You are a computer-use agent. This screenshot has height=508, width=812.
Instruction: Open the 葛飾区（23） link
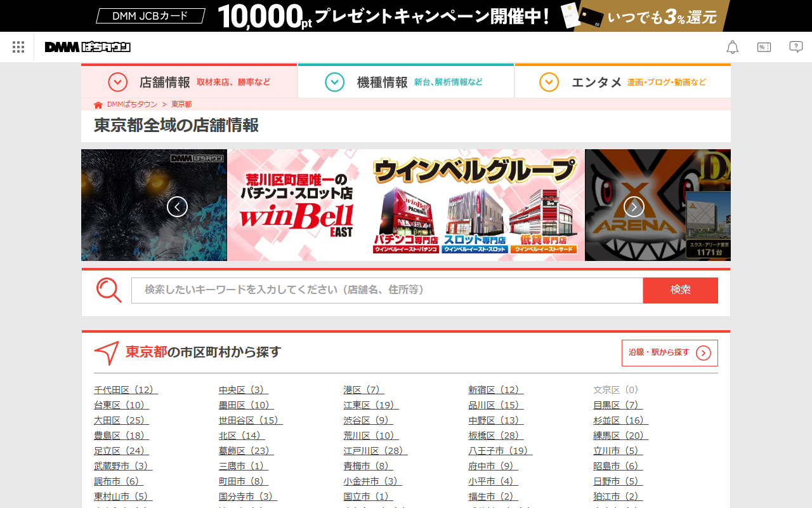[247, 451]
